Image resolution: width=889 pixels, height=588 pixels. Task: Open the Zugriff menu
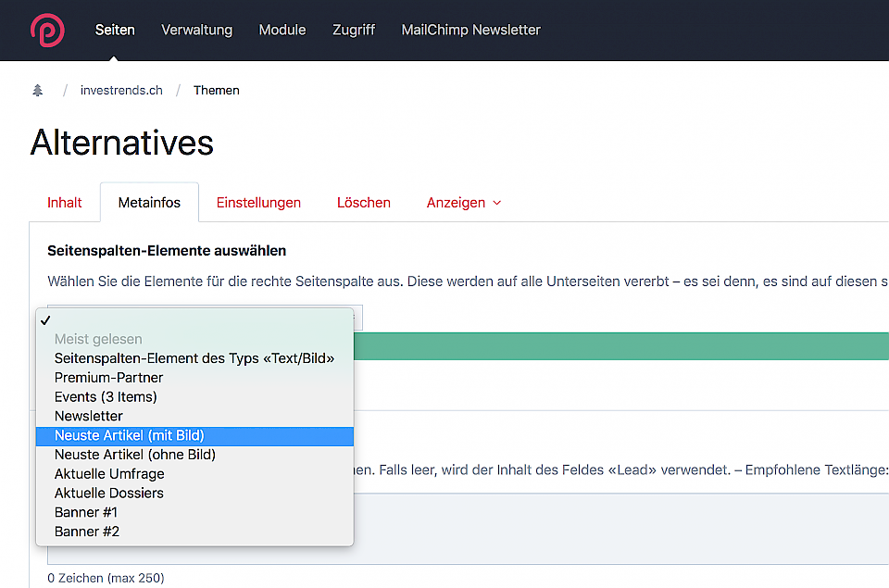pyautogui.click(x=354, y=30)
